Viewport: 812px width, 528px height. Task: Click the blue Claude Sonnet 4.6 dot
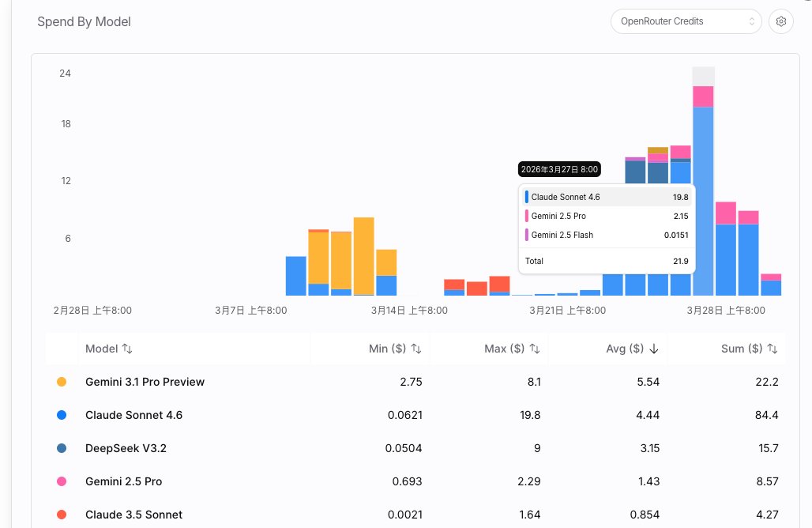coord(62,415)
